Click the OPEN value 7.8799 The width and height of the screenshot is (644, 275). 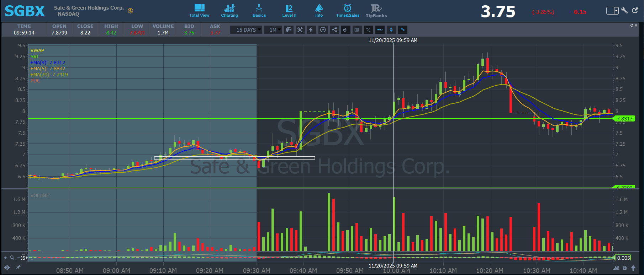[59, 33]
